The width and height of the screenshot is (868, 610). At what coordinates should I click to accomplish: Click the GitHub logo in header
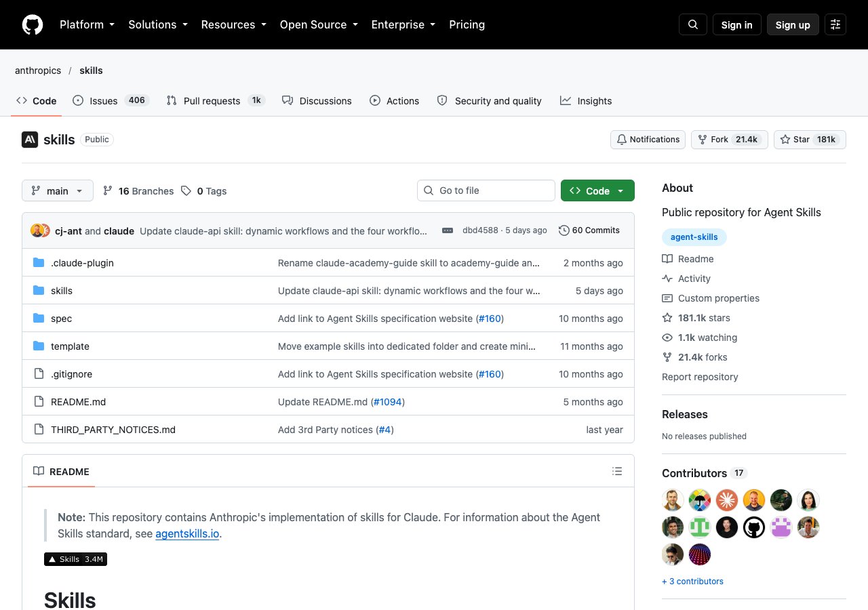pos(33,24)
